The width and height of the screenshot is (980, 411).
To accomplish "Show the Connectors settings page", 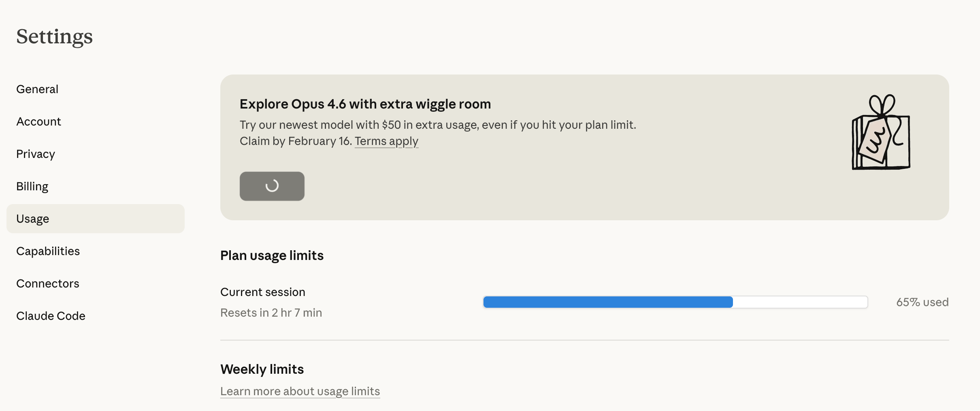I will click(x=48, y=283).
